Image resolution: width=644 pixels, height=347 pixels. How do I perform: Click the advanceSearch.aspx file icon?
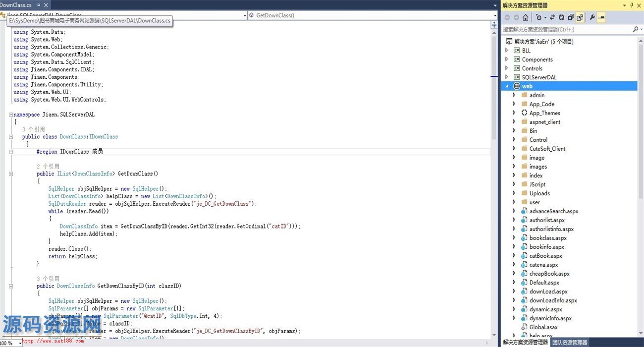(x=525, y=211)
